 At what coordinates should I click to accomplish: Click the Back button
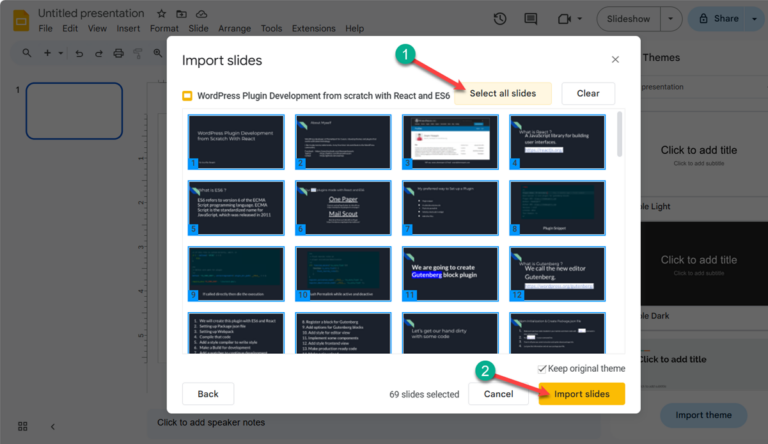208,394
